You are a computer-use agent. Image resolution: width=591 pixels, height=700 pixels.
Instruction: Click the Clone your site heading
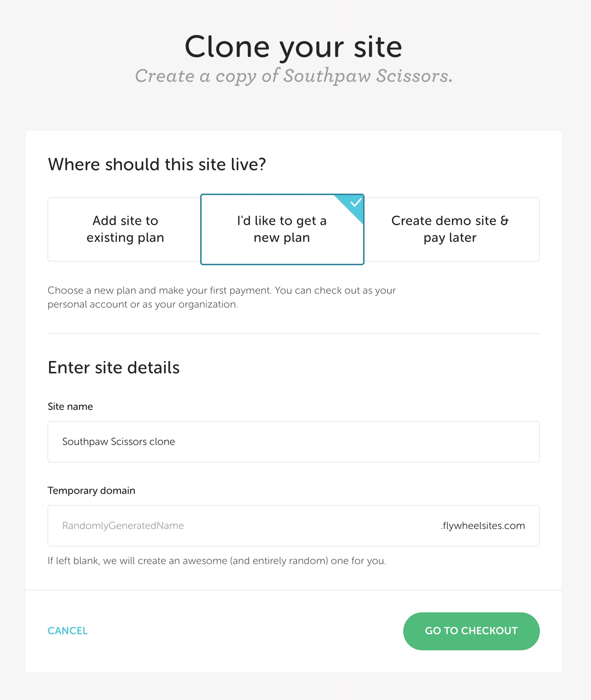click(293, 47)
